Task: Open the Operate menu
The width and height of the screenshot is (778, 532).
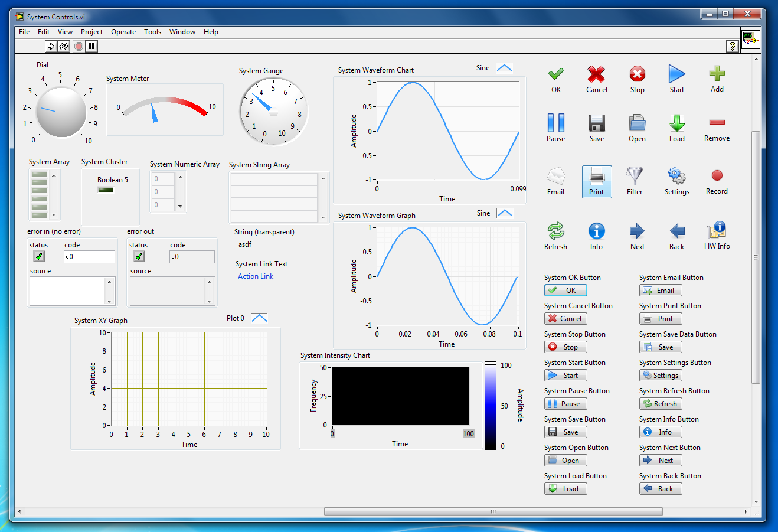Action: (123, 32)
